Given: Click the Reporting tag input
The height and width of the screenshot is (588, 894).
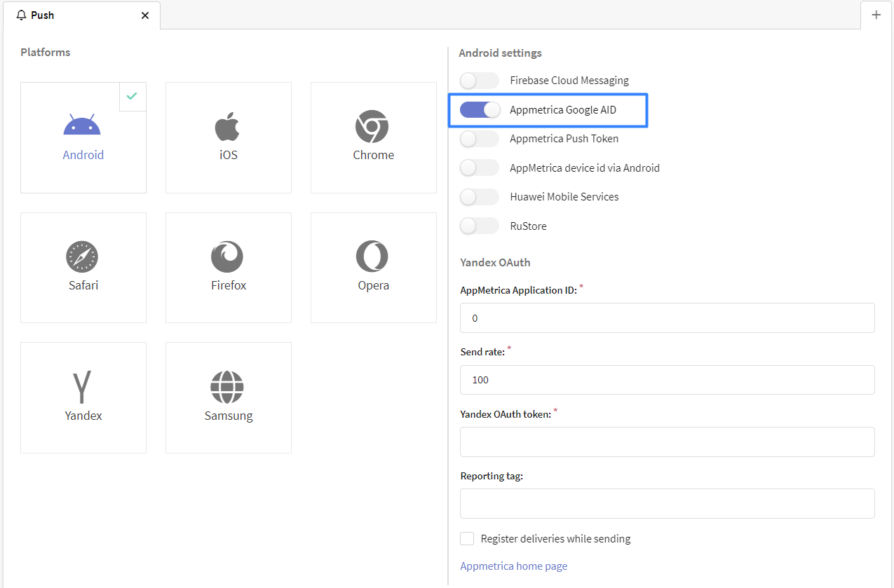Looking at the screenshot, I should click(x=668, y=504).
